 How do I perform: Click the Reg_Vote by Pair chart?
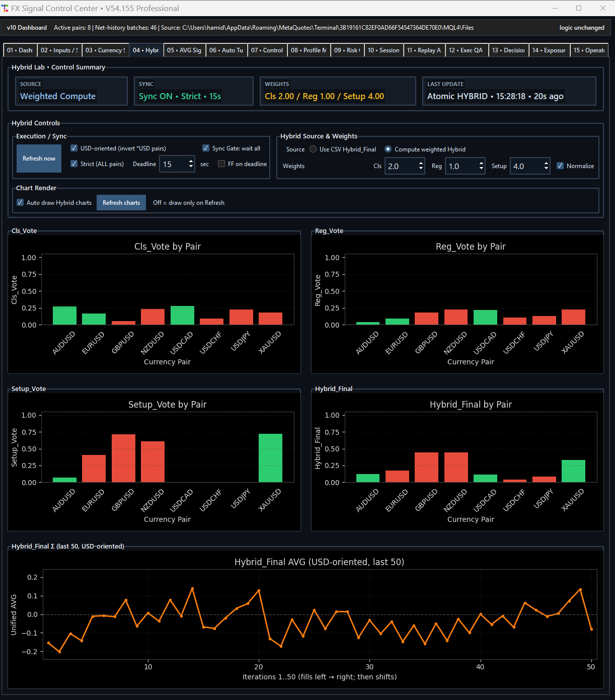pos(457,304)
